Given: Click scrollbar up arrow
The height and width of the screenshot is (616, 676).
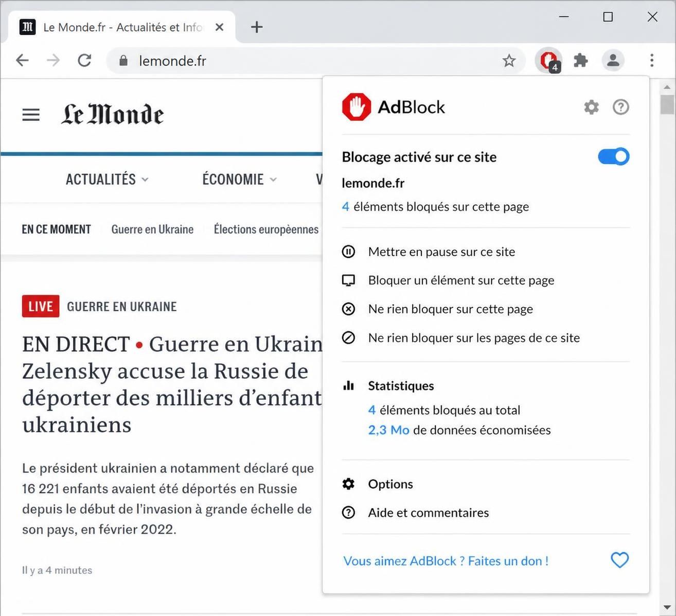Looking at the screenshot, I should pos(667,86).
